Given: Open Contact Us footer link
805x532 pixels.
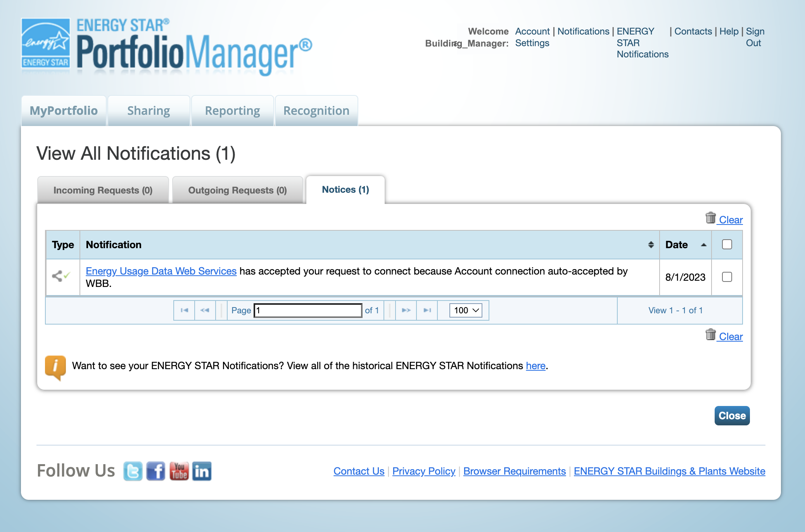Looking at the screenshot, I should [x=359, y=471].
